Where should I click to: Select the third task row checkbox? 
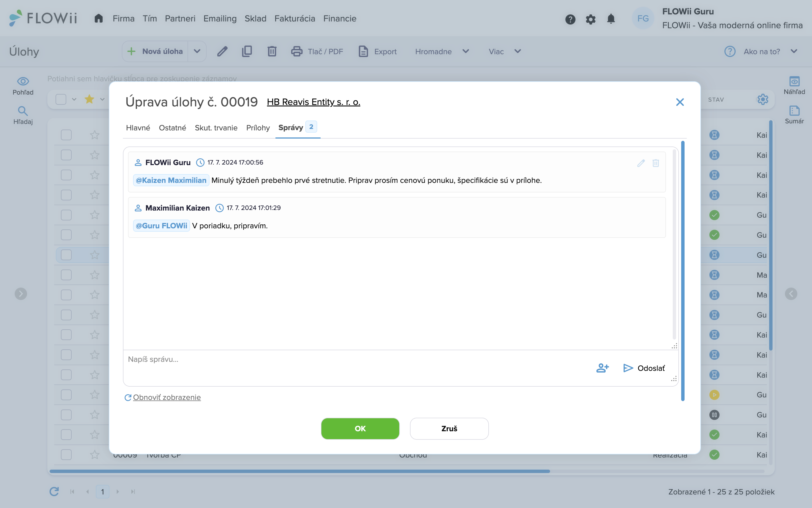click(x=66, y=175)
